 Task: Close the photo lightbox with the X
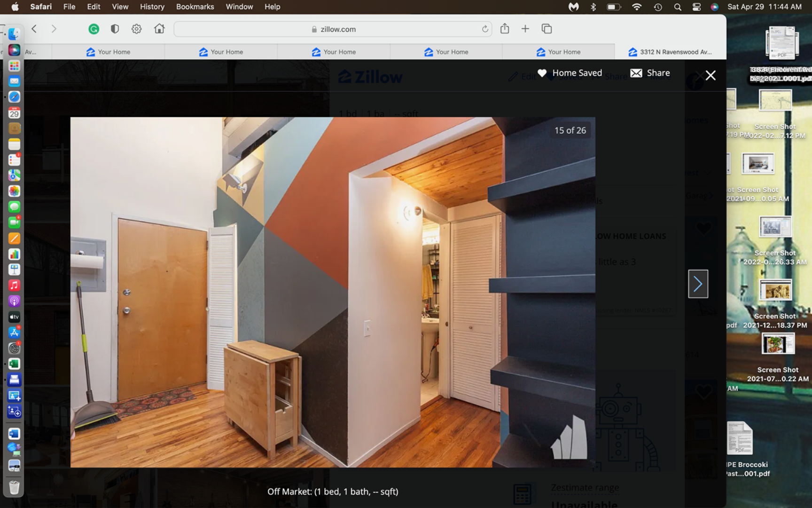pos(710,75)
